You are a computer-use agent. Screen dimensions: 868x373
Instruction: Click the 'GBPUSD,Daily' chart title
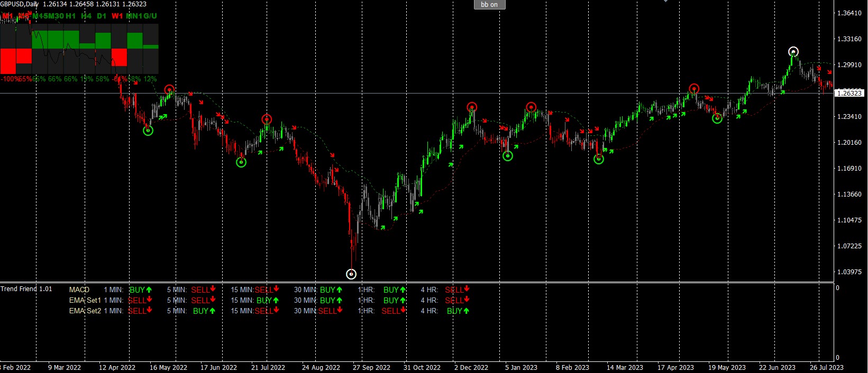pyautogui.click(x=20, y=4)
